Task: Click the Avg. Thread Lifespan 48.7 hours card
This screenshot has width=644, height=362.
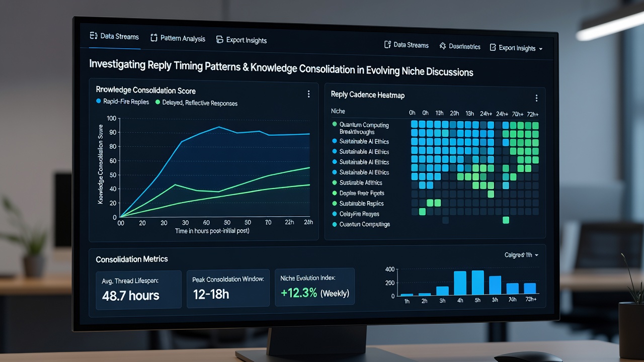Action: 138,289
